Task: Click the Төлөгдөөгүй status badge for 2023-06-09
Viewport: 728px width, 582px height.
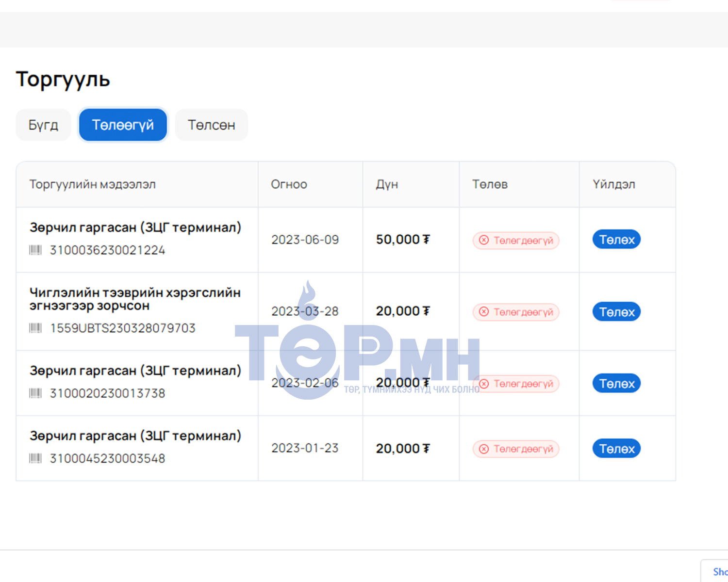Action: (516, 241)
